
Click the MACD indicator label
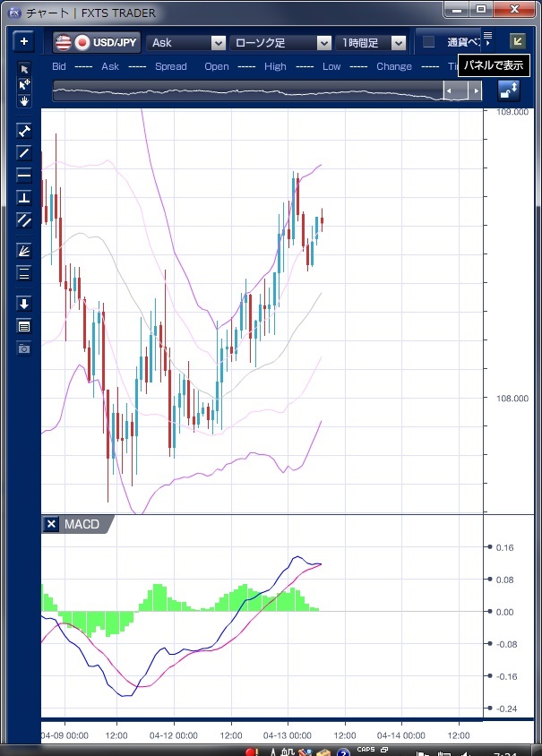click(x=82, y=524)
